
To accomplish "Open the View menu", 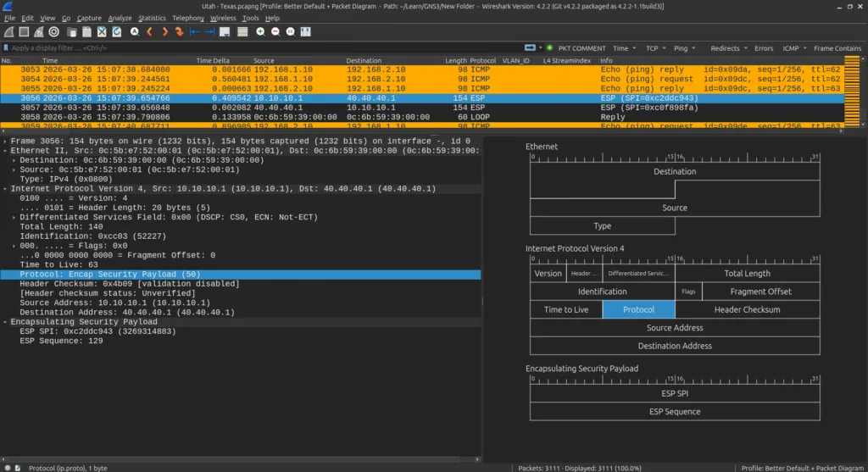I will (x=47, y=18).
